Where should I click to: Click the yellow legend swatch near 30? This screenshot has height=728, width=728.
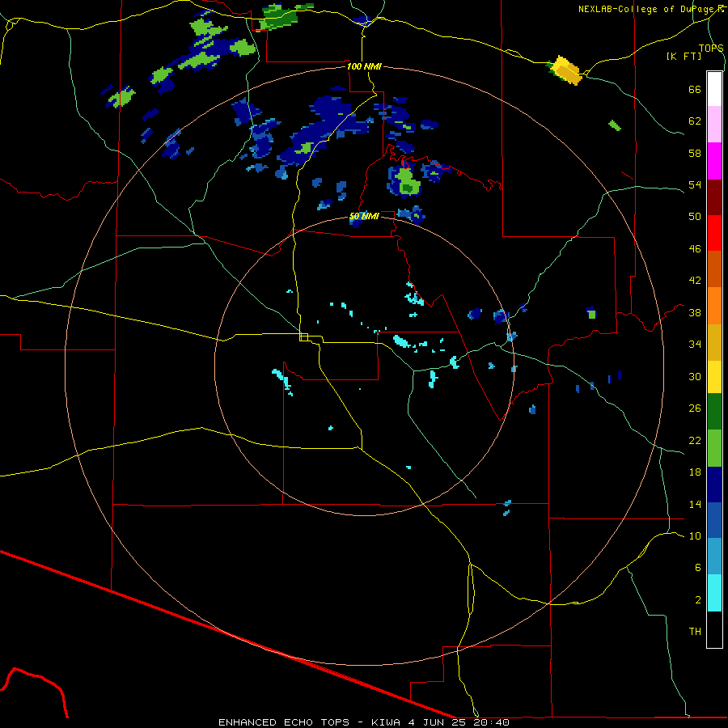(x=714, y=376)
